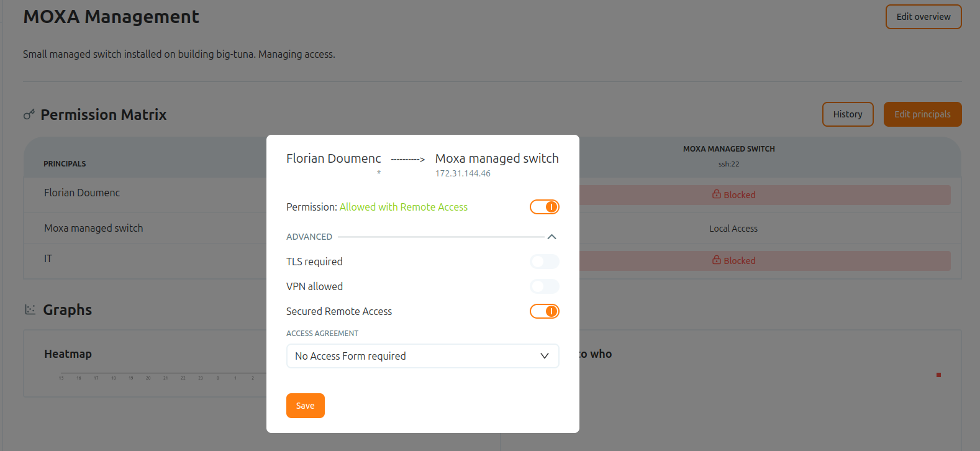Select the IT principal row
Image resolution: width=980 pixels, height=451 pixels.
(48, 258)
